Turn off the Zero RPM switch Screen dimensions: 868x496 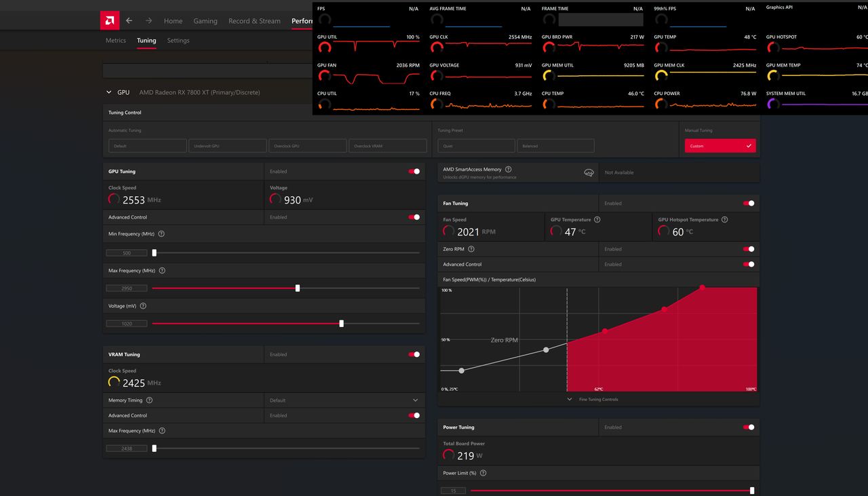749,249
